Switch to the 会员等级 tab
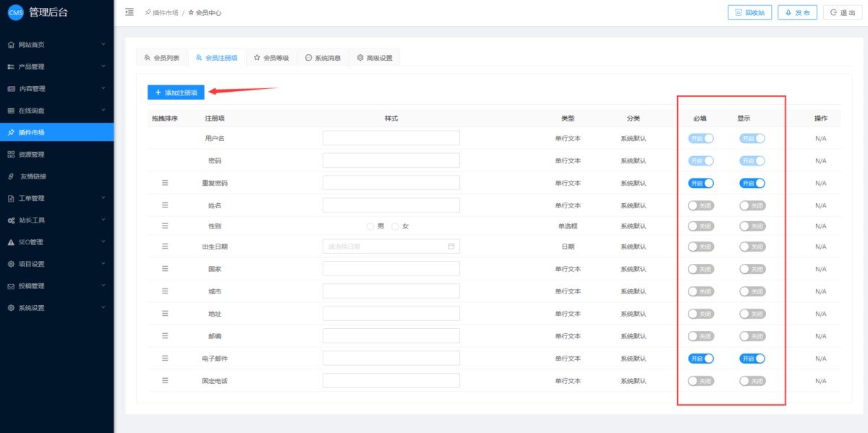This screenshot has width=868, height=433. (271, 58)
